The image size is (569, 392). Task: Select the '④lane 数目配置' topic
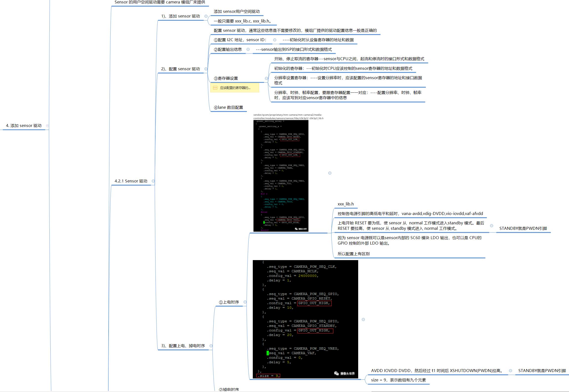tap(228, 107)
